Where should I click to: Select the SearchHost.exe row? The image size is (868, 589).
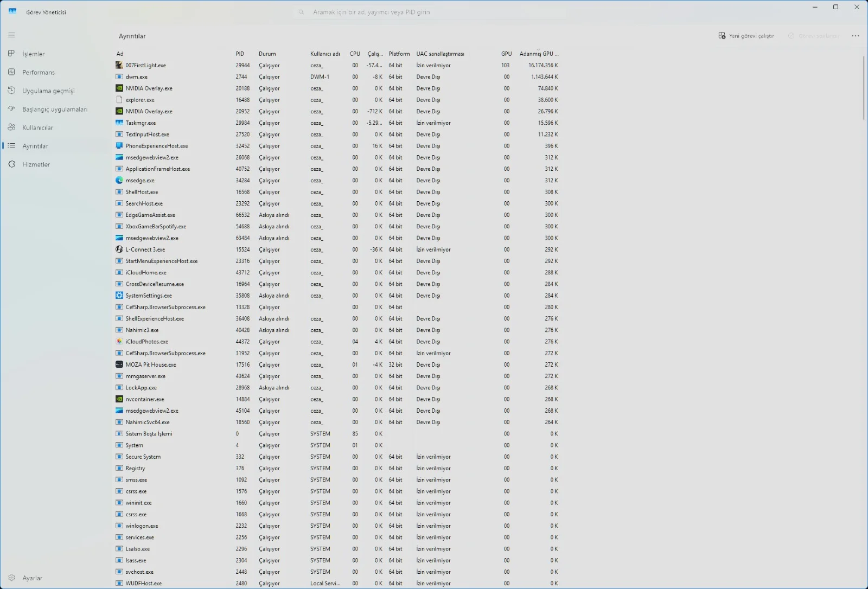click(x=337, y=203)
